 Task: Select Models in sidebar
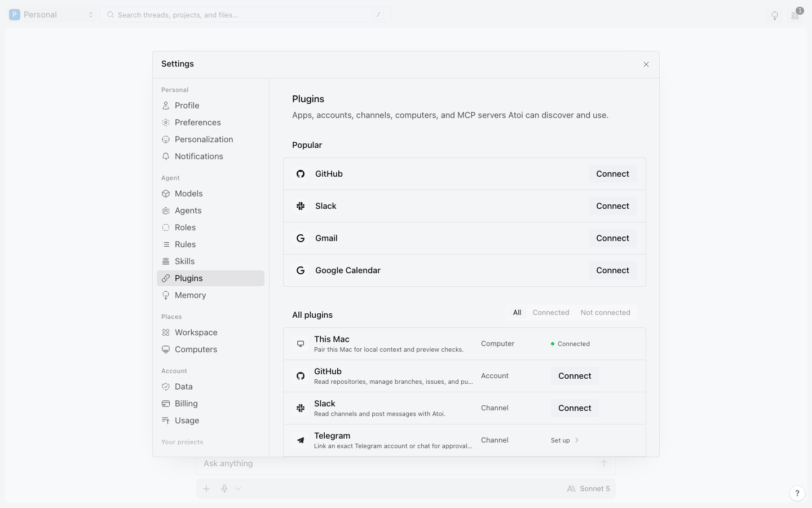[210, 194]
